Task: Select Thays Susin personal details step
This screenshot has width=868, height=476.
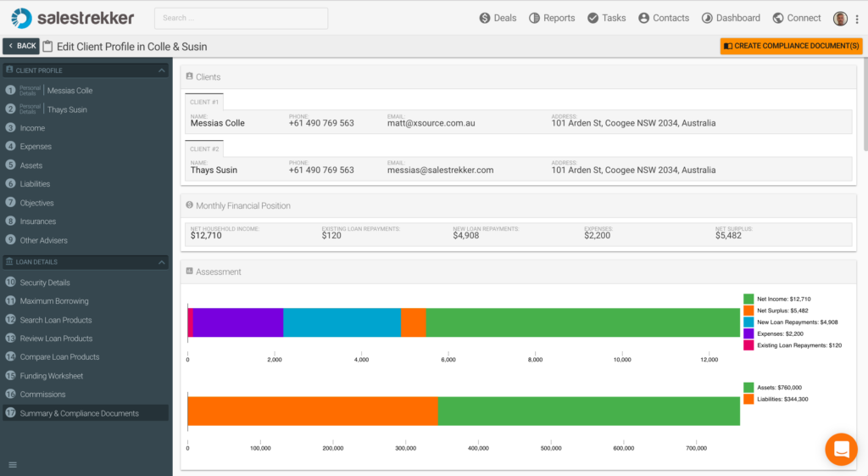Action: tap(86, 109)
